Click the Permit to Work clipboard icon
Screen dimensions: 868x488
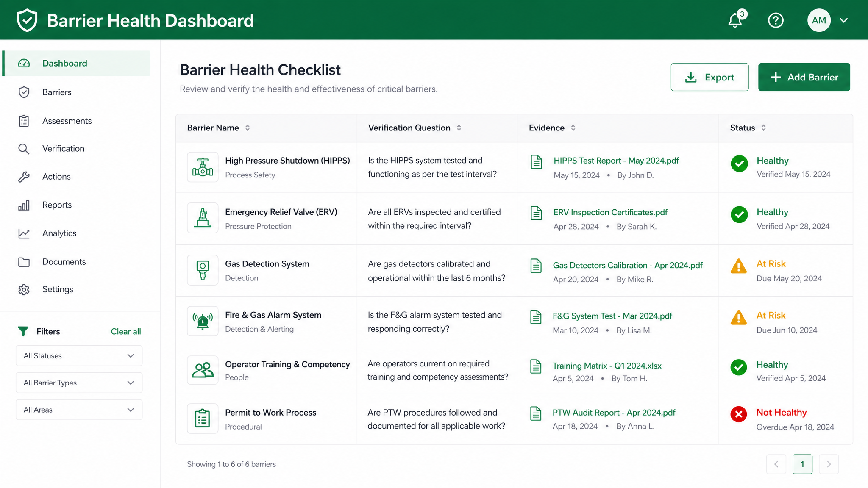pyautogui.click(x=203, y=419)
